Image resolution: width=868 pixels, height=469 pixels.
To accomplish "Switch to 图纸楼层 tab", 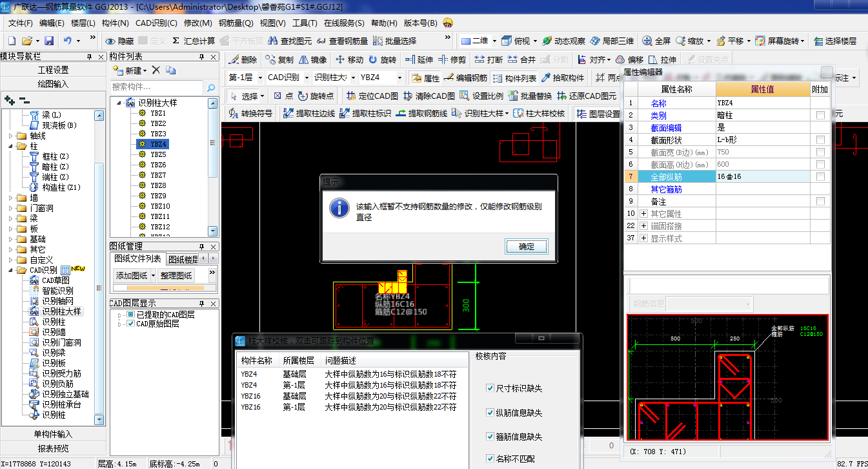I will click(183, 260).
